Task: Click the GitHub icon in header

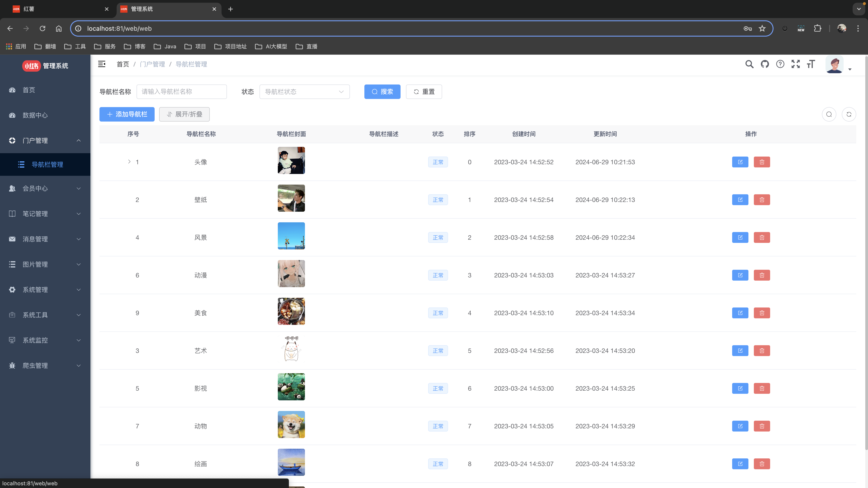Action: 764,64
